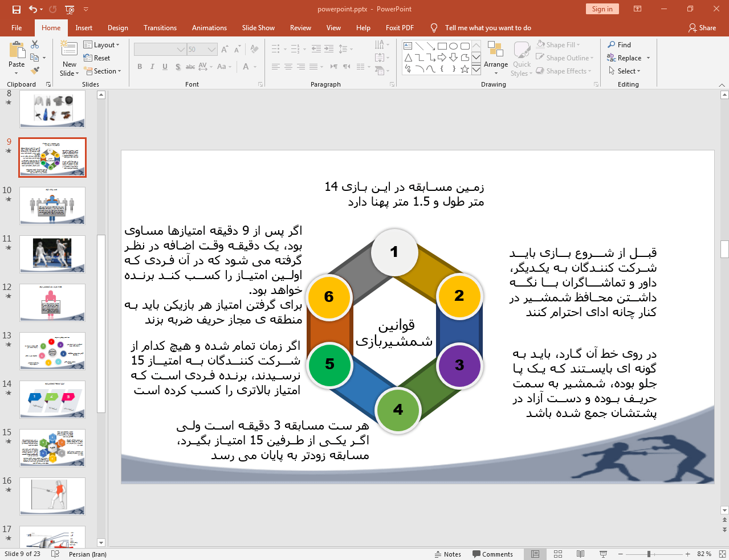Click Clear All Formatting icon
Image resolution: width=729 pixels, height=560 pixels.
[x=254, y=50]
